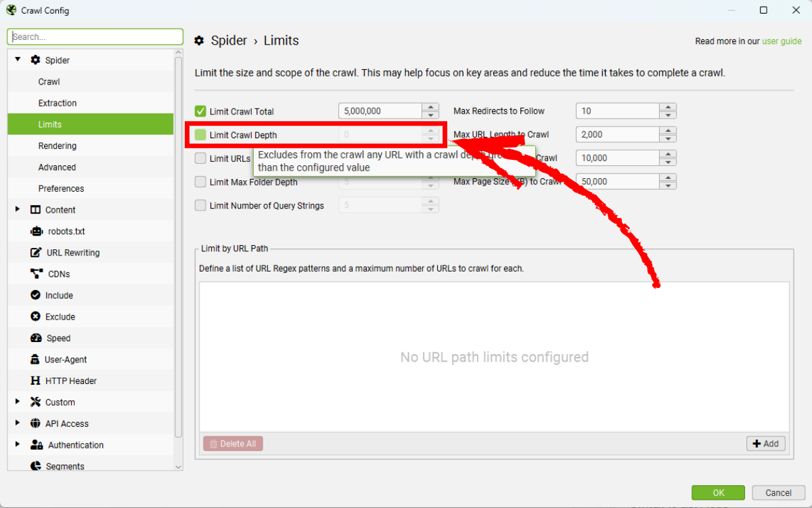
Task: Collapse the Spider tree section
Action: [x=18, y=60]
